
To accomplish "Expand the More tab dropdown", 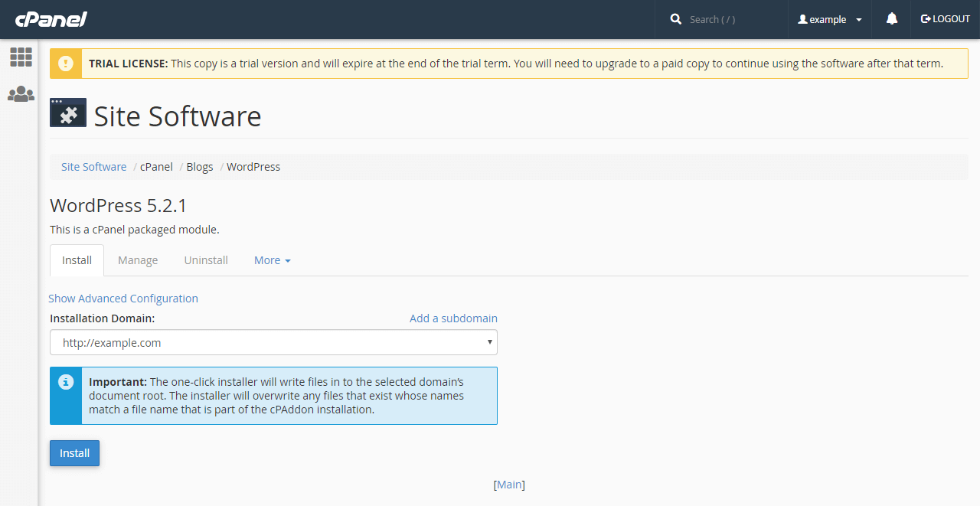I will [x=272, y=260].
